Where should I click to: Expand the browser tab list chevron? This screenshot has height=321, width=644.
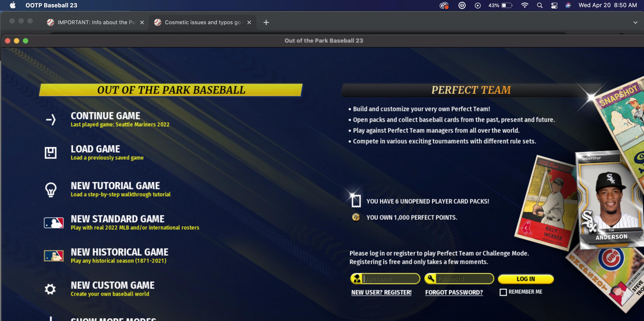click(635, 22)
